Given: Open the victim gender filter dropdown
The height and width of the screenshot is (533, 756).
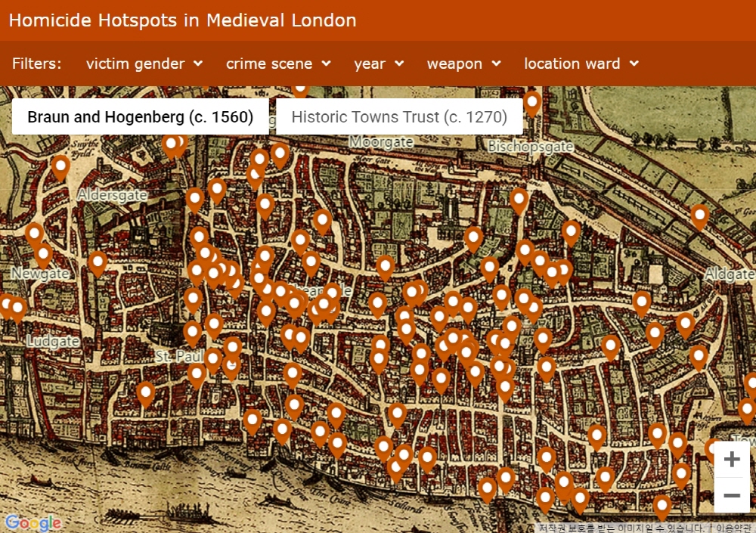Looking at the screenshot, I should (x=144, y=64).
